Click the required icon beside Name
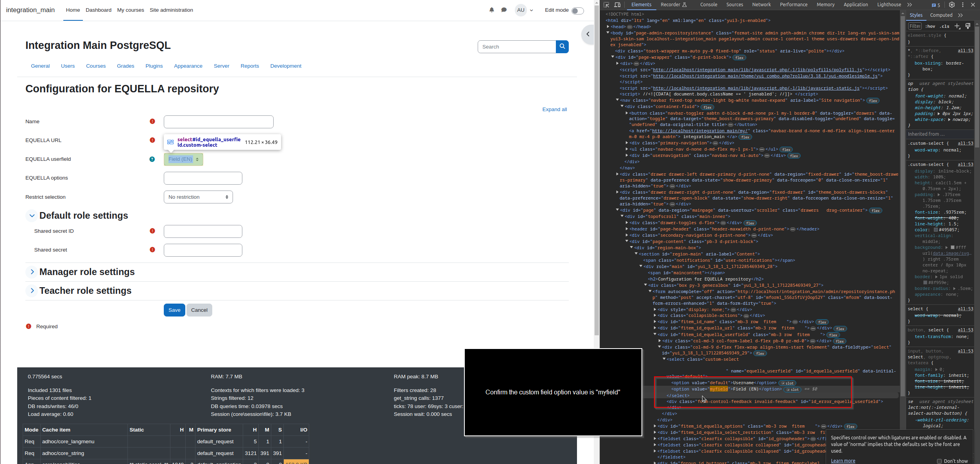The height and width of the screenshot is (464, 980). (152, 122)
